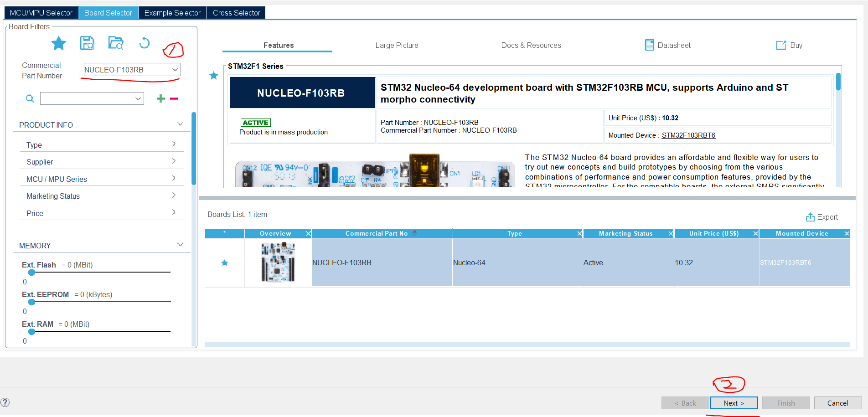Click the Ext. EEPROM slider handle
Viewport: 868px width, 417px height.
(31, 302)
